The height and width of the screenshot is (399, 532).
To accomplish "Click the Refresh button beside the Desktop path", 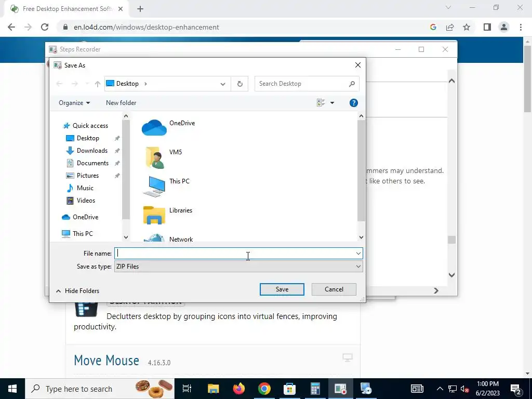I will 240,84.
